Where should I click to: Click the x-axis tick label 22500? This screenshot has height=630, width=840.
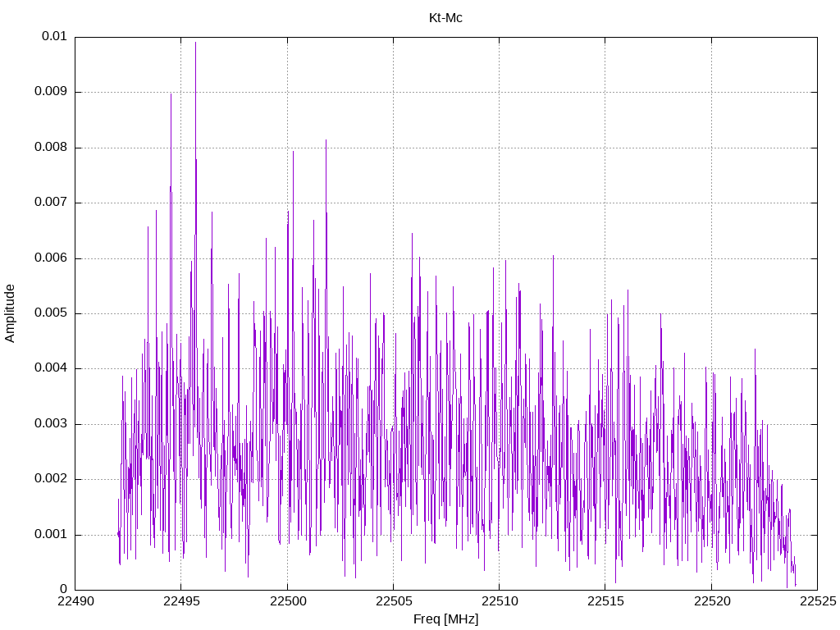[288, 601]
